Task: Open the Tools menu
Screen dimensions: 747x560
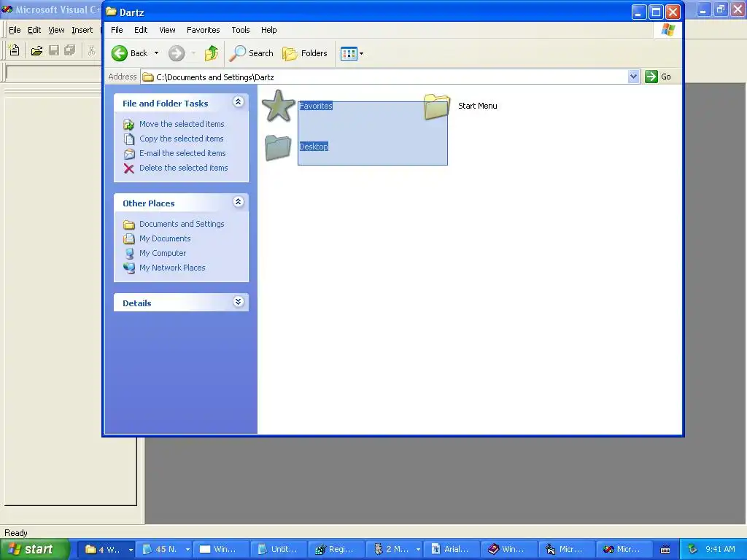Action: (x=241, y=30)
